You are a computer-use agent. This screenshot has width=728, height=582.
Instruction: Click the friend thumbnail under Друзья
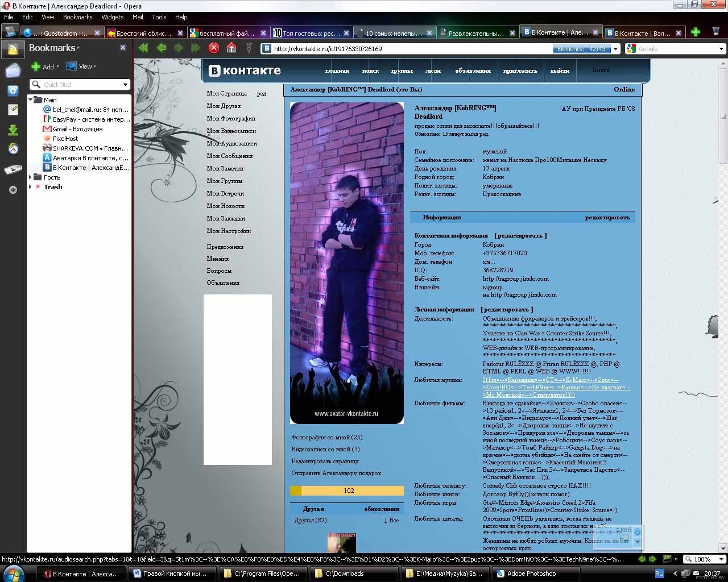pyautogui.click(x=342, y=543)
